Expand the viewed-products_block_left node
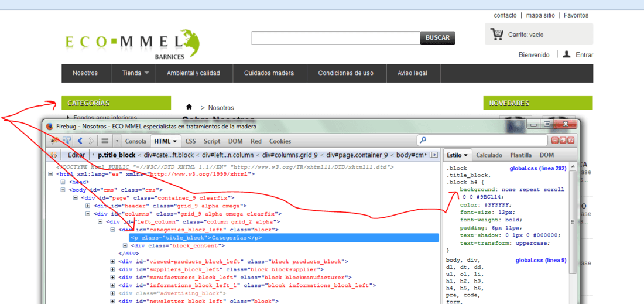Viewport: 644px width, 304px height. (113, 261)
